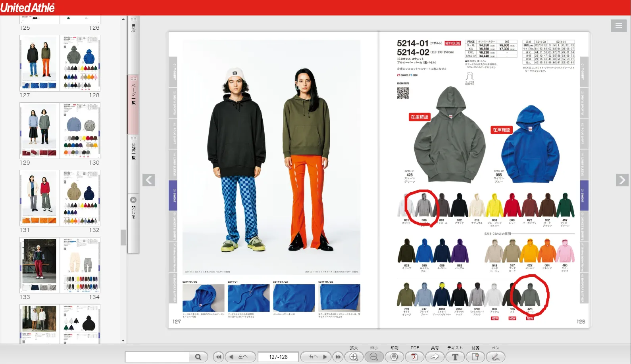The height and width of the screenshot is (364, 631).
Task: Select 05 SWEAT tab on right page edge
Action: 584,195
